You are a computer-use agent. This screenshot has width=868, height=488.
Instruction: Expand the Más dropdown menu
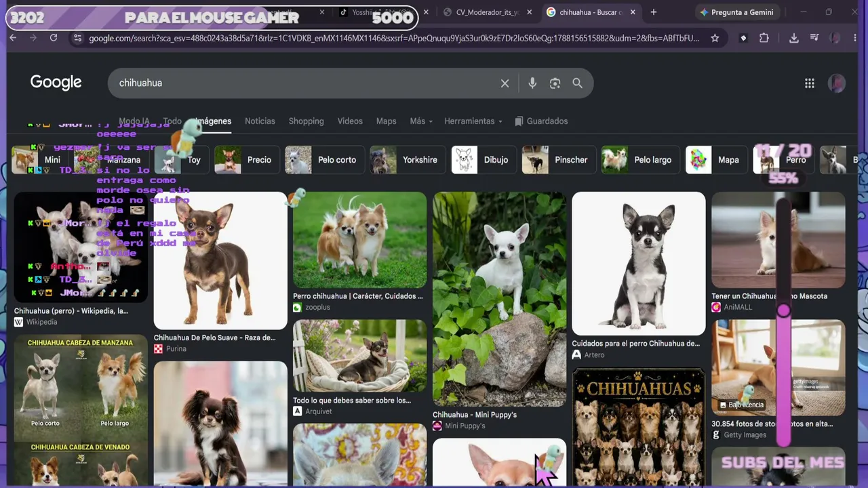(x=421, y=121)
